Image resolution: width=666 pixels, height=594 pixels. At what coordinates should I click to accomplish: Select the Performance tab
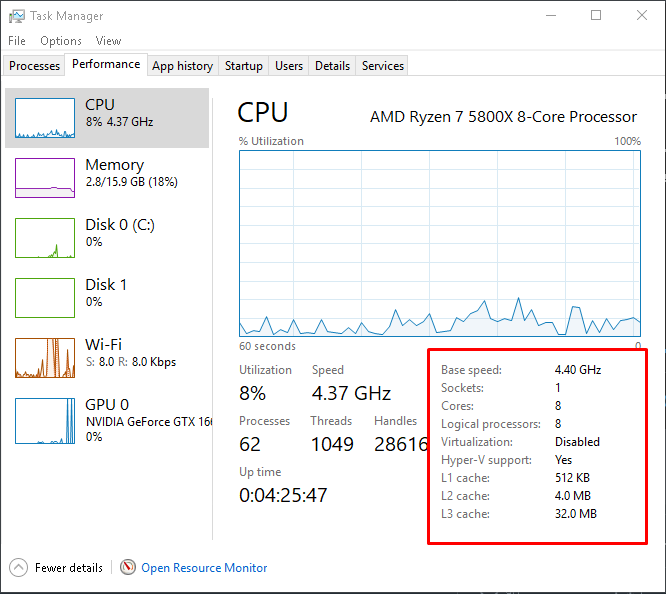click(106, 64)
